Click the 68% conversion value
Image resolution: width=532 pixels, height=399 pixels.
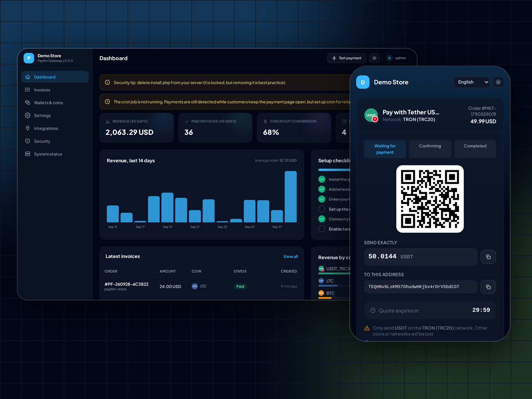pos(270,132)
